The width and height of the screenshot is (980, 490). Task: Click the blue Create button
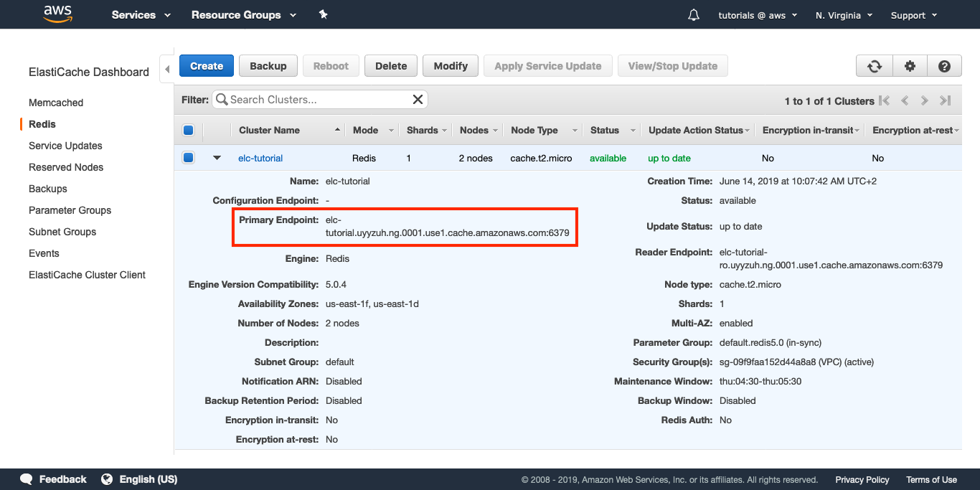[x=207, y=66]
